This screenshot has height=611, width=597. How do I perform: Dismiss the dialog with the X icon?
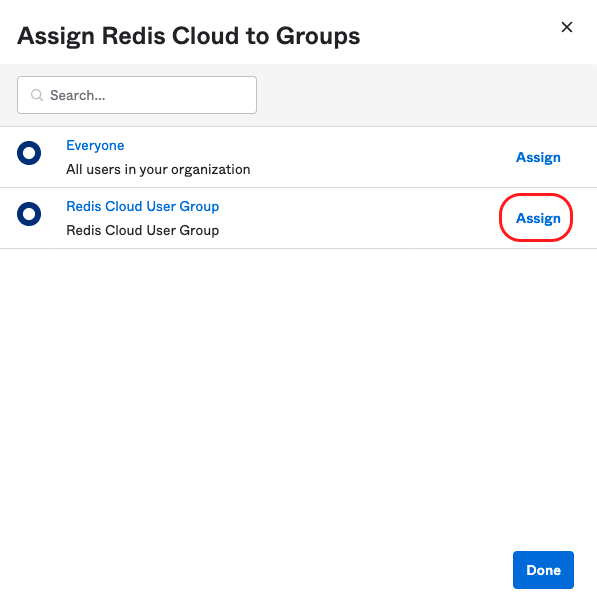pyautogui.click(x=567, y=27)
